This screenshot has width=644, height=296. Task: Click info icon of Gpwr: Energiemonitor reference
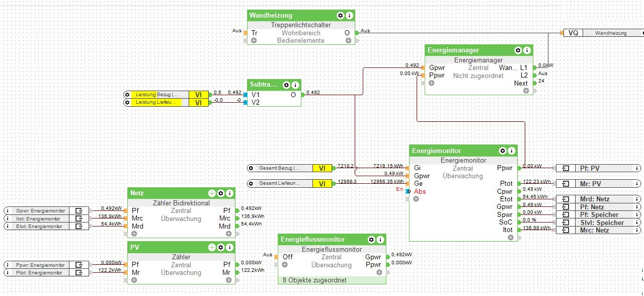point(7,210)
